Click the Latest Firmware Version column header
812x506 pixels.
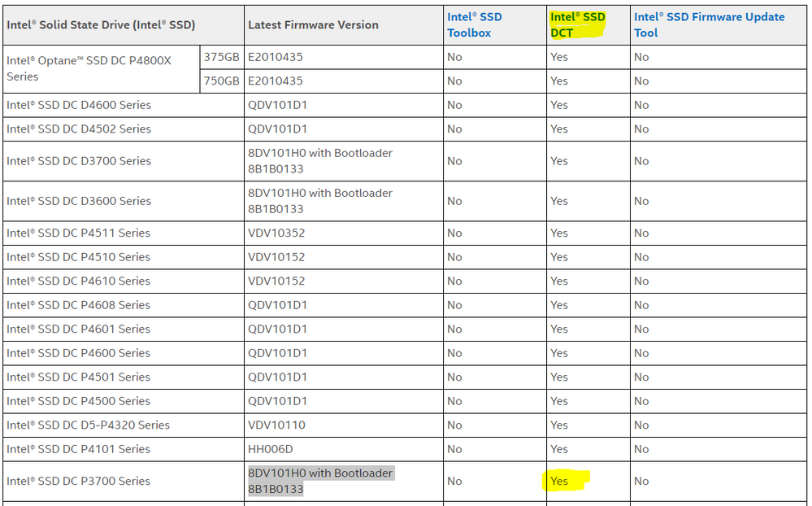(x=313, y=25)
